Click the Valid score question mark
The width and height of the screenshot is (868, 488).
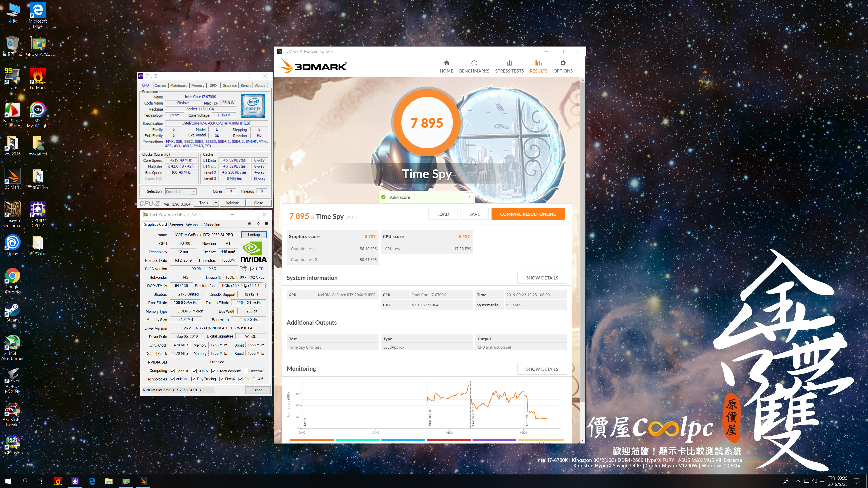(469, 197)
